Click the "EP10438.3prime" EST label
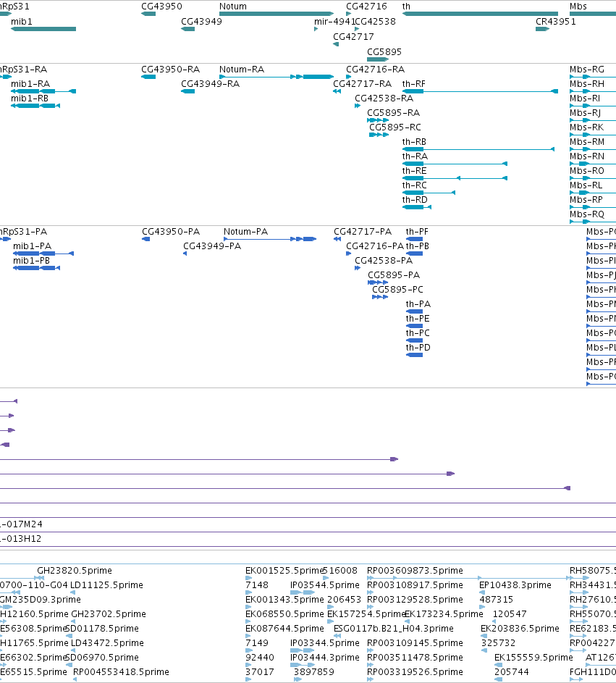Screen dimensions: 616x683 pos(515,585)
